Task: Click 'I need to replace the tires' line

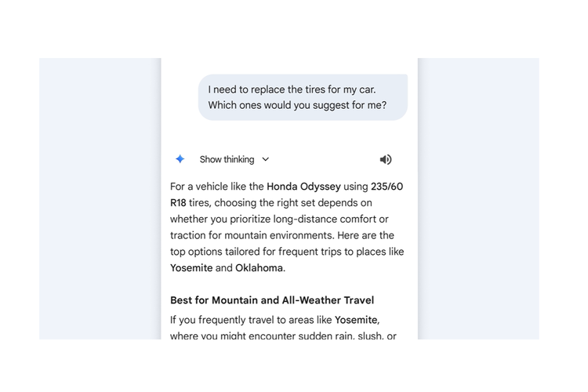Action: (x=300, y=89)
